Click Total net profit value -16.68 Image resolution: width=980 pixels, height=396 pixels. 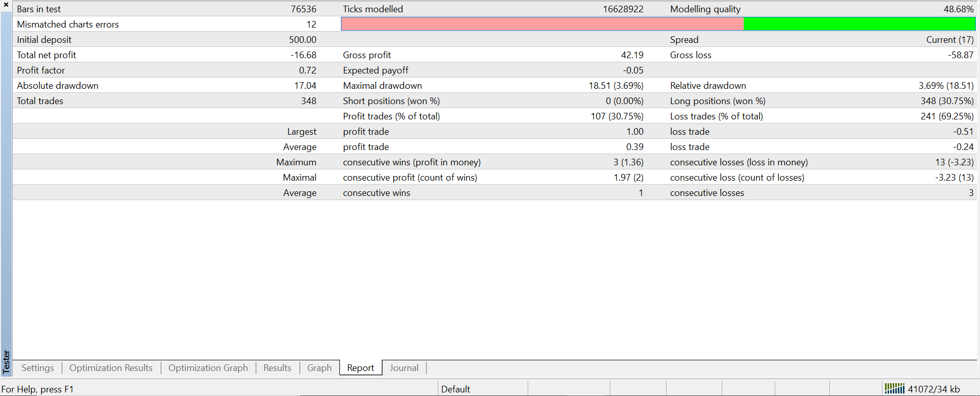tap(303, 55)
